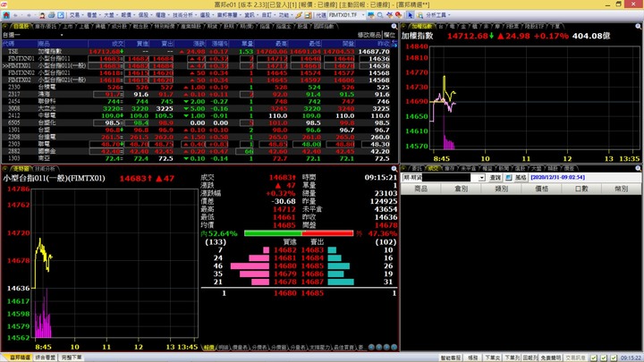The image size is (644, 362).
Task: Open the 分析工具 dropdown
Action: point(437,15)
